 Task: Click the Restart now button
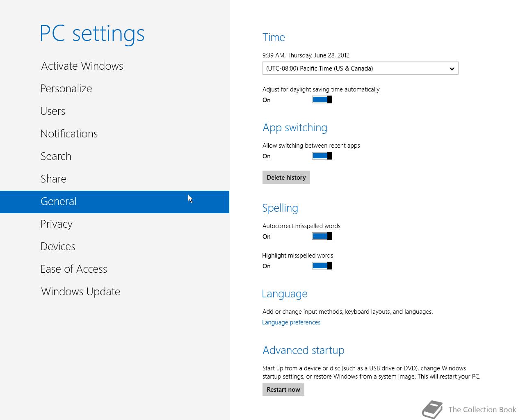click(x=283, y=389)
